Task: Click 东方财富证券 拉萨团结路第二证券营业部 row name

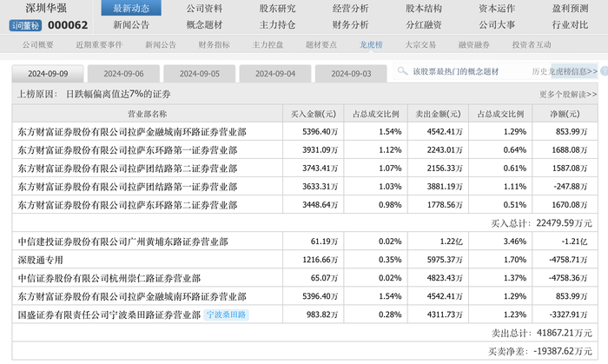Action: pyautogui.click(x=127, y=169)
